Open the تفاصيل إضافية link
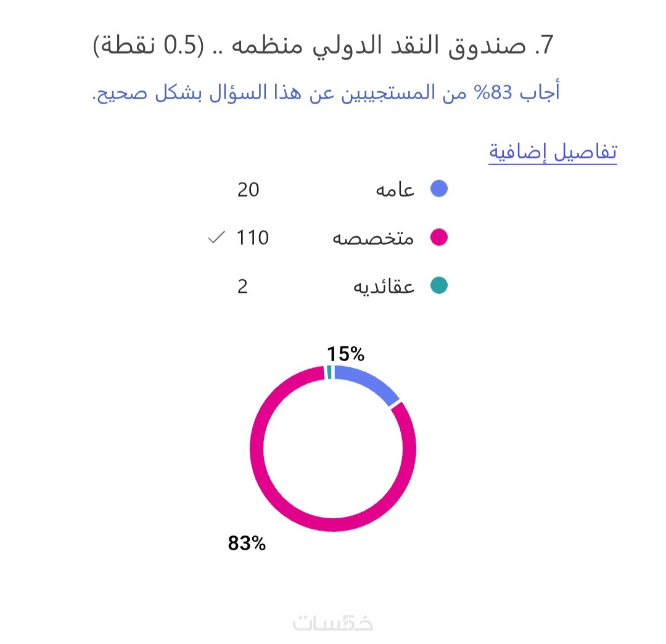 pyautogui.click(x=553, y=152)
